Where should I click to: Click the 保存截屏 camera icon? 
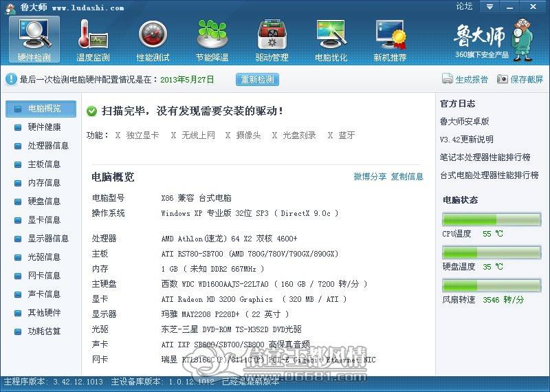pyautogui.click(x=503, y=79)
